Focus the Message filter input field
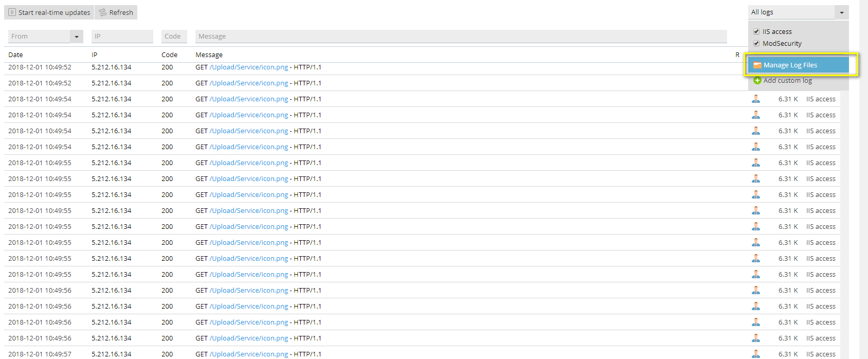Screen dimensions: 868x359 point(461,37)
